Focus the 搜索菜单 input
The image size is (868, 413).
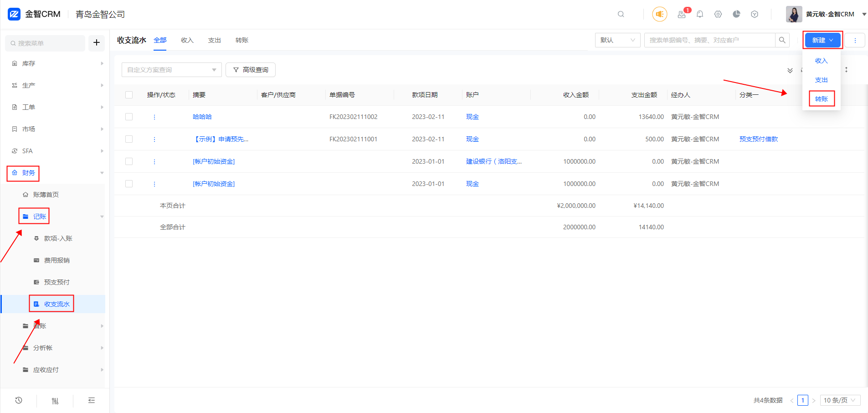[x=45, y=43]
